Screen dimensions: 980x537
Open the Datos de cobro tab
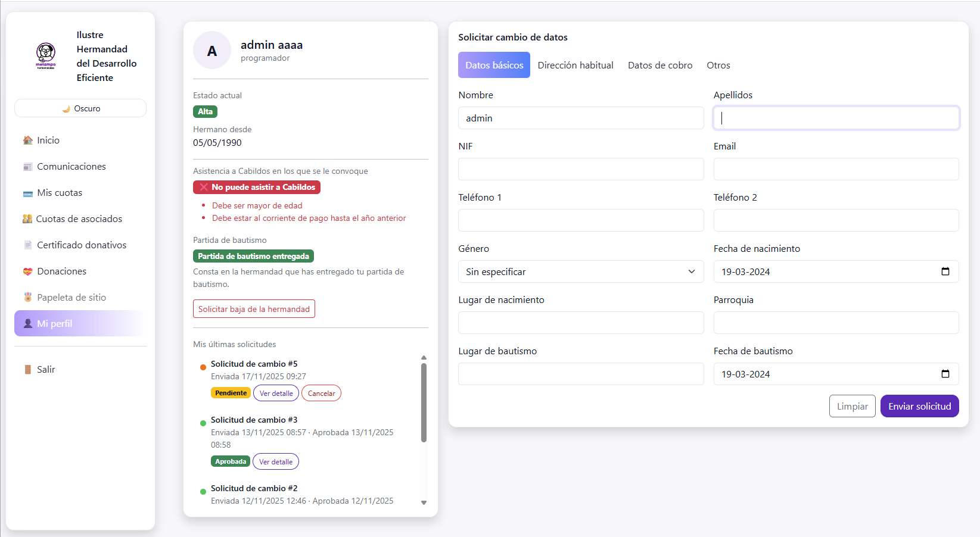(660, 65)
